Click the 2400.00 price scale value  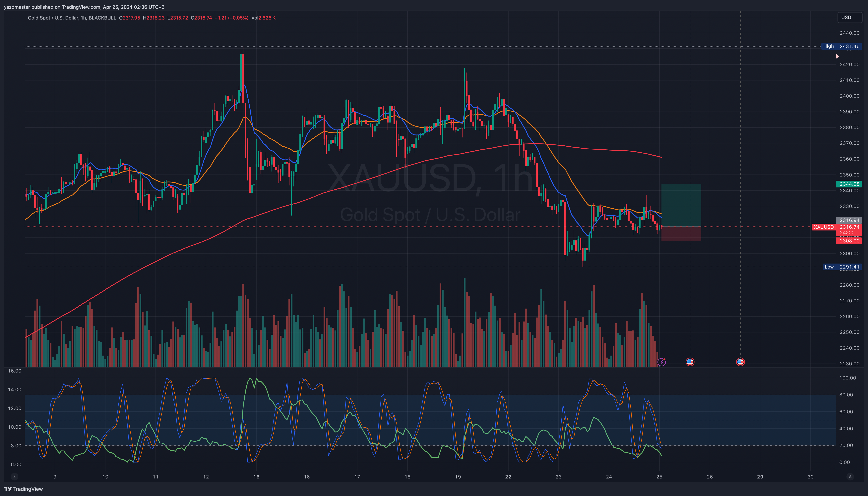[x=849, y=96]
